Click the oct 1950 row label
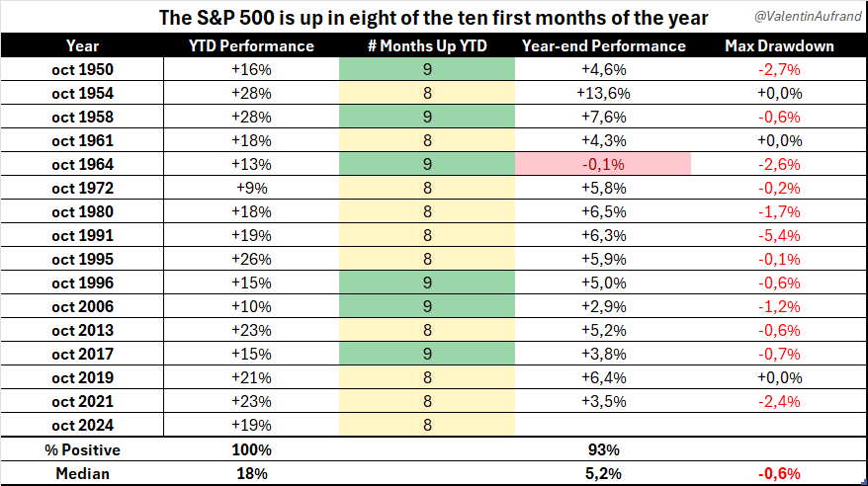 [82, 69]
